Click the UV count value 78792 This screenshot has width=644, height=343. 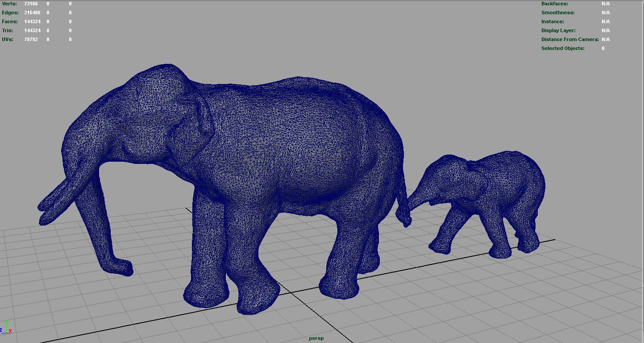pyautogui.click(x=31, y=39)
